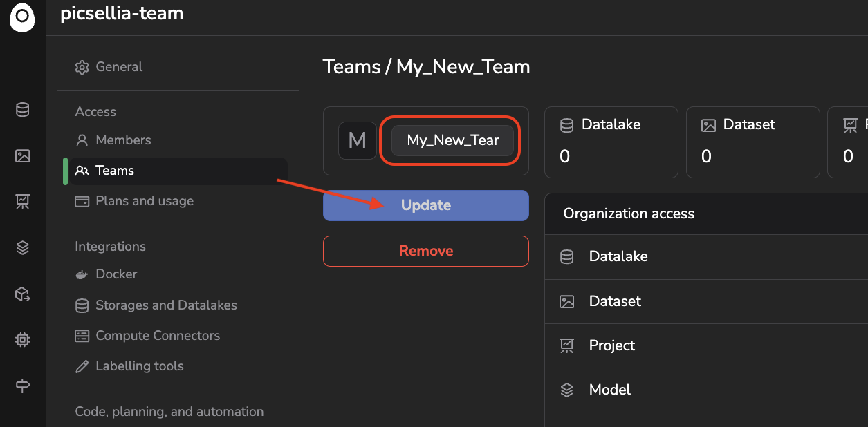Viewport: 868px width, 427px height.
Task: Click the Picsellia logo icon
Action: tap(22, 17)
